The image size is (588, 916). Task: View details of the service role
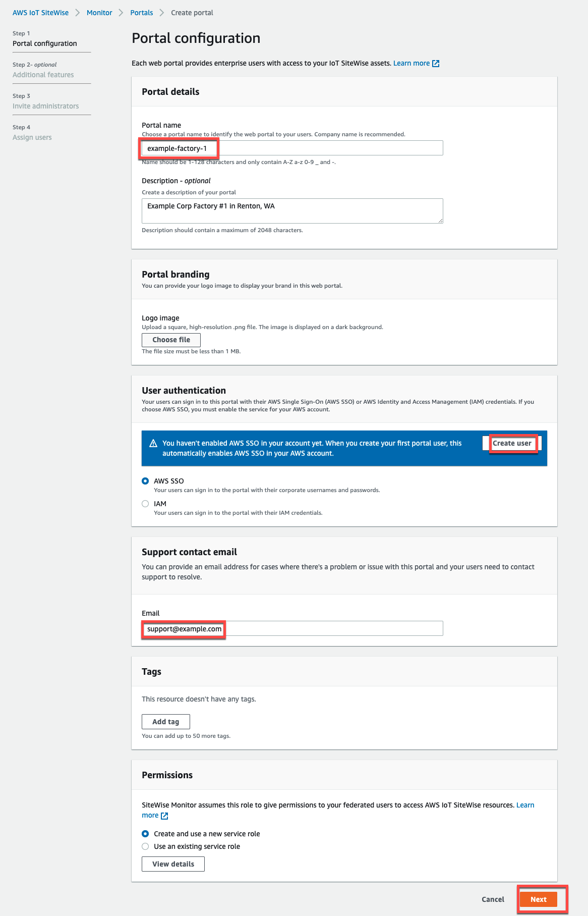(x=173, y=864)
